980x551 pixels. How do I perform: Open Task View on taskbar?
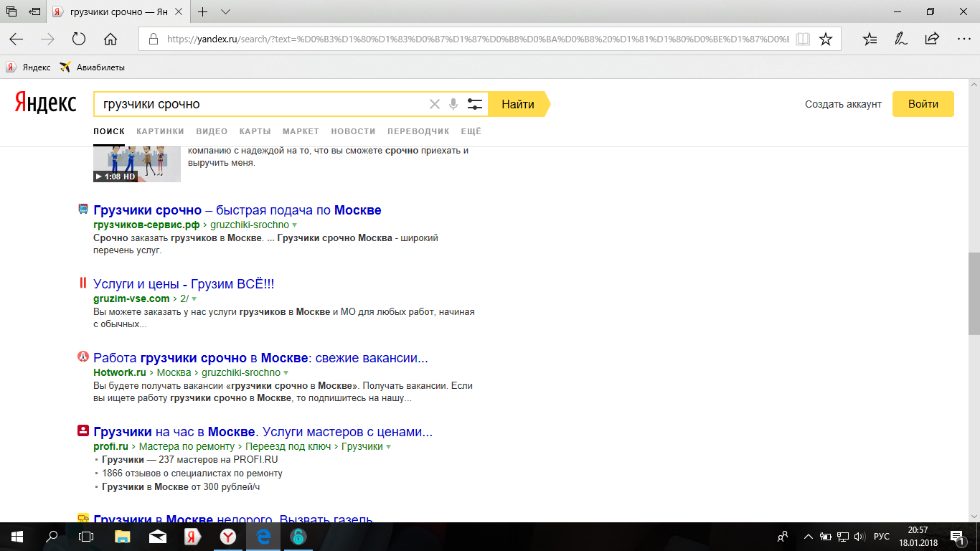pos(86,537)
